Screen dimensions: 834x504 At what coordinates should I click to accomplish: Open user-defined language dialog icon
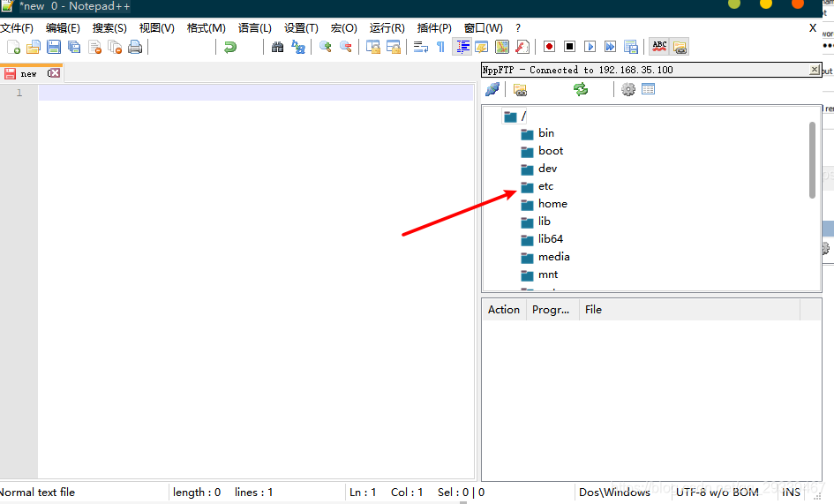[x=482, y=47]
